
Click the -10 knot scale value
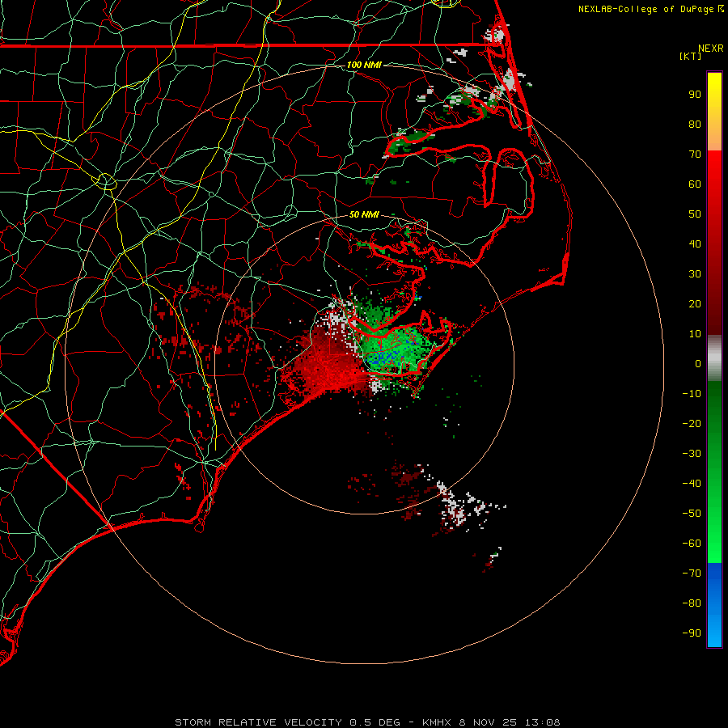point(692,394)
